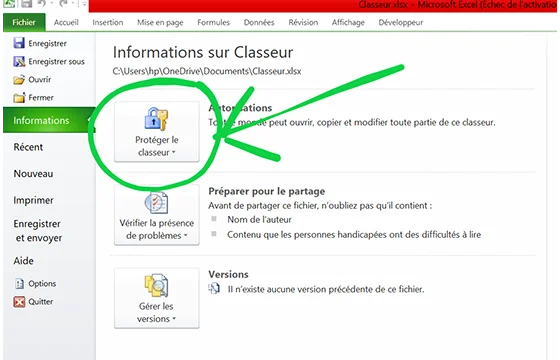
Task: Open the Aide section
Action: pos(24,261)
